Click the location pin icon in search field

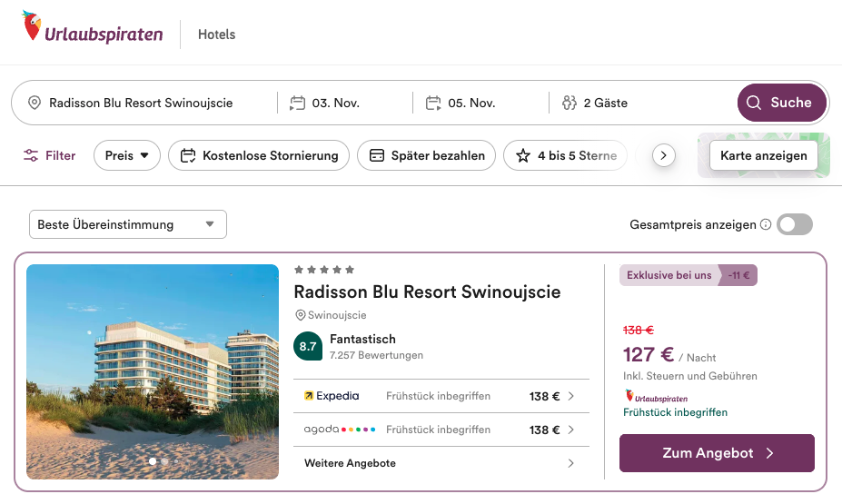point(35,103)
